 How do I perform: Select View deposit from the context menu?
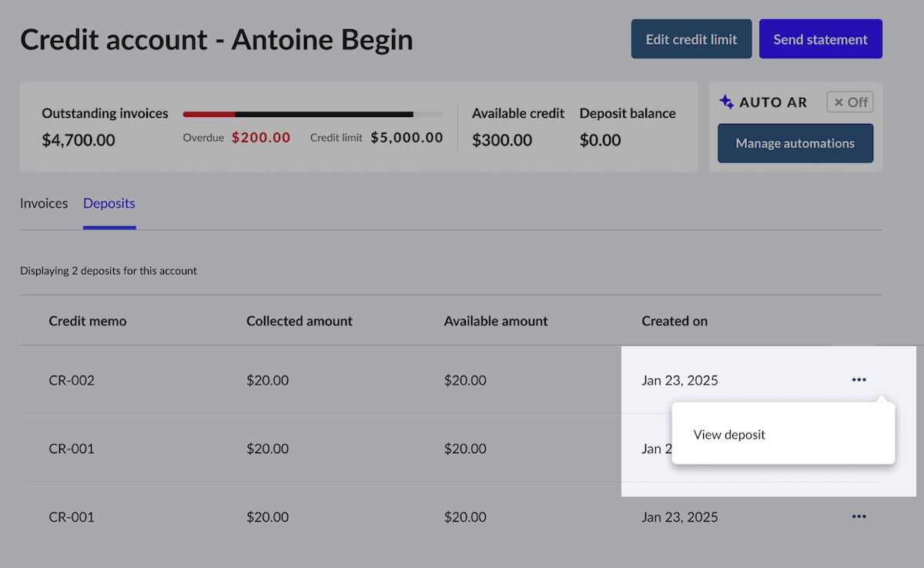point(728,434)
